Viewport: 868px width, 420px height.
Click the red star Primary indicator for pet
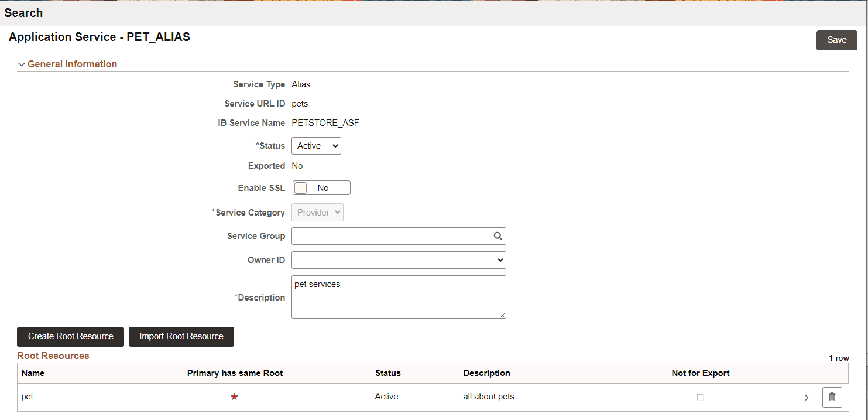tap(234, 397)
